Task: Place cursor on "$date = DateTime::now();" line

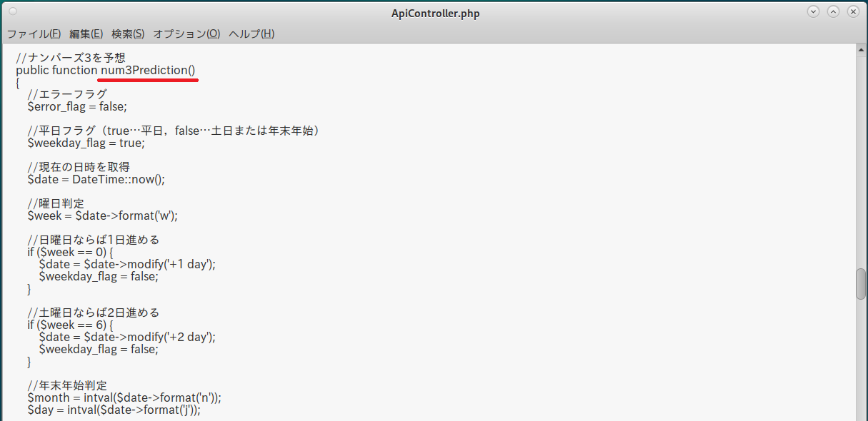Action: [96, 179]
